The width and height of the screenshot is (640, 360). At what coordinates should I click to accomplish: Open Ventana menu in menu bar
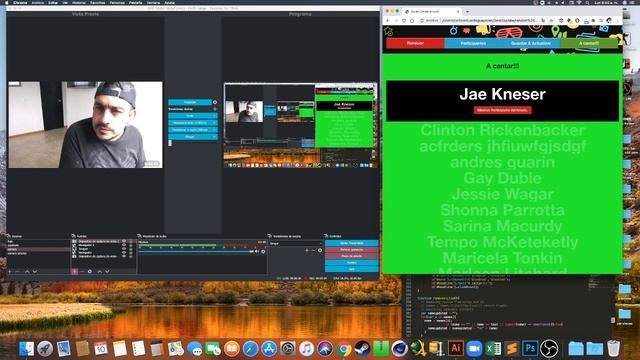153,2
